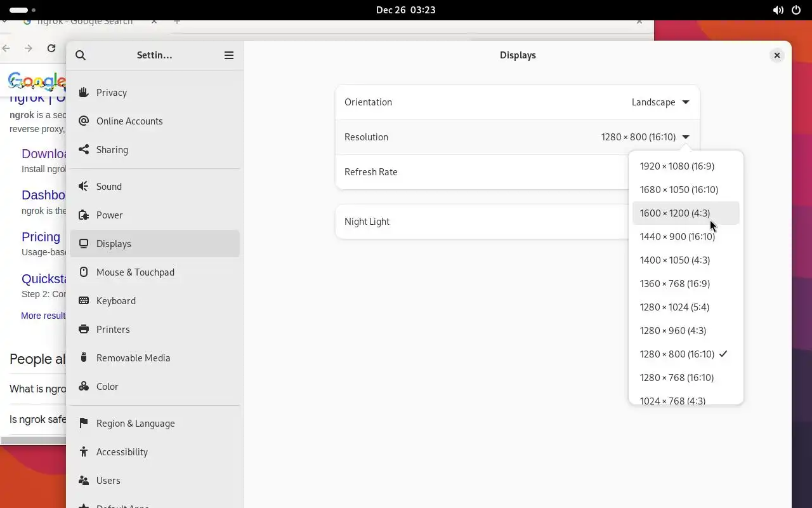Click the Users icon in sidebar
Screen dimensions: 812x508
pyautogui.click(x=83, y=481)
